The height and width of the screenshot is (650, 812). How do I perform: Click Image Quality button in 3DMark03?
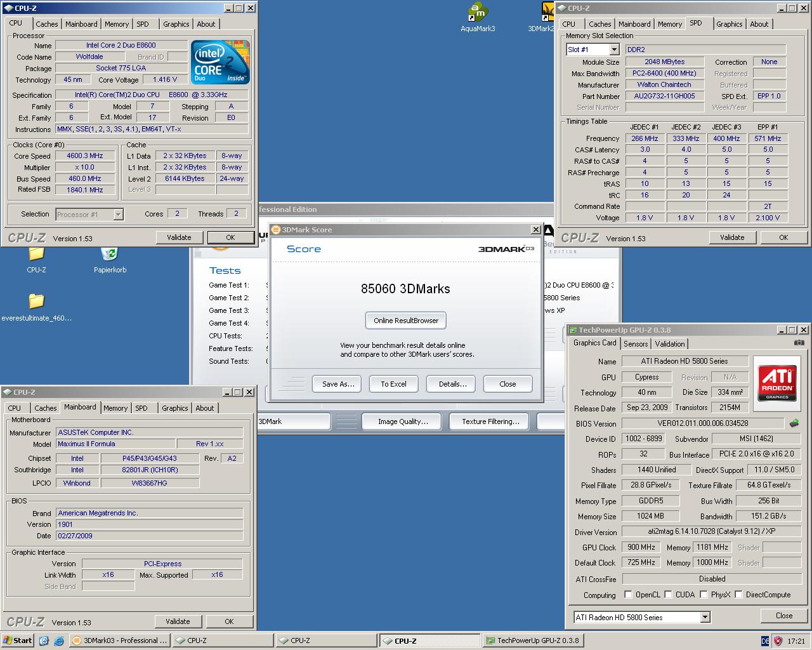pos(403,421)
